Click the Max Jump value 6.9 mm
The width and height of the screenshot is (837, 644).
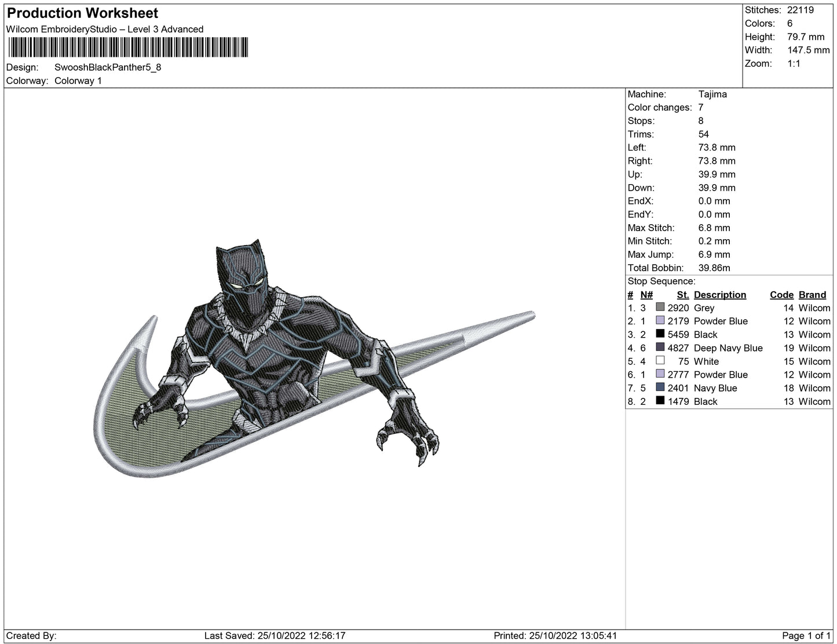(714, 254)
